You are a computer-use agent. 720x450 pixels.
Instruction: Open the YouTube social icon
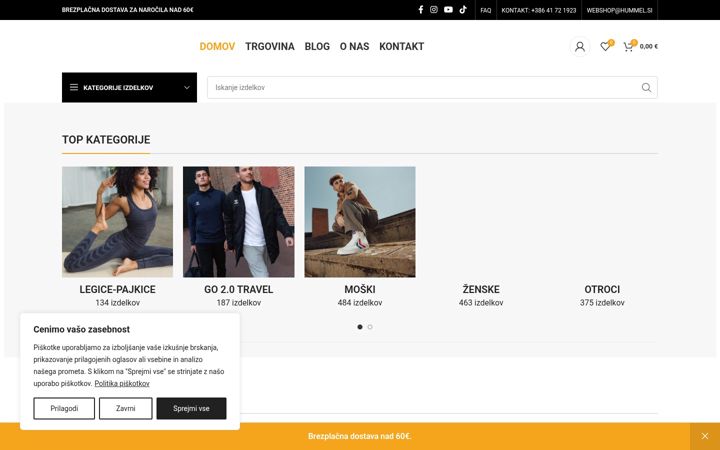coord(449,10)
